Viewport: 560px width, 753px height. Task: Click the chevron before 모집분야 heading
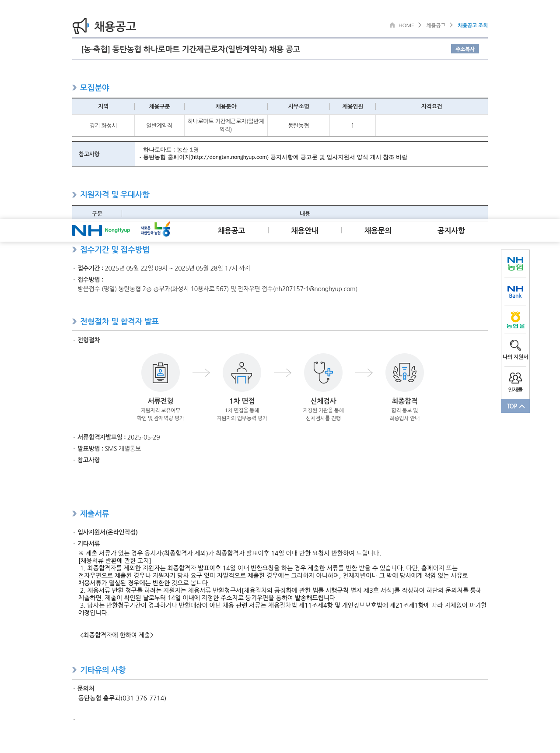[x=74, y=88]
